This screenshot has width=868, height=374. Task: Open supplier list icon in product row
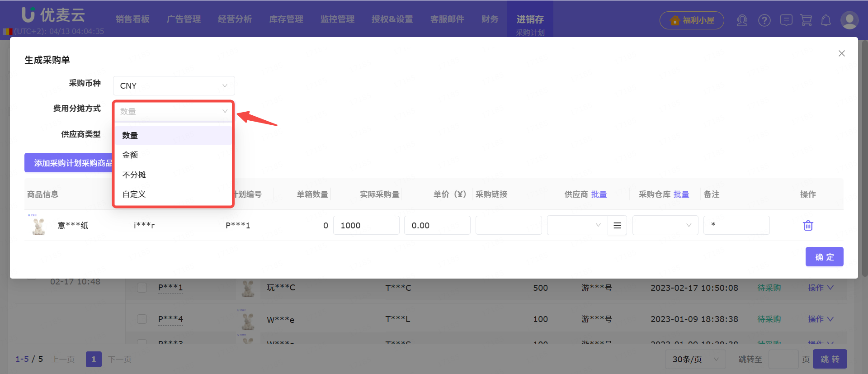(617, 225)
